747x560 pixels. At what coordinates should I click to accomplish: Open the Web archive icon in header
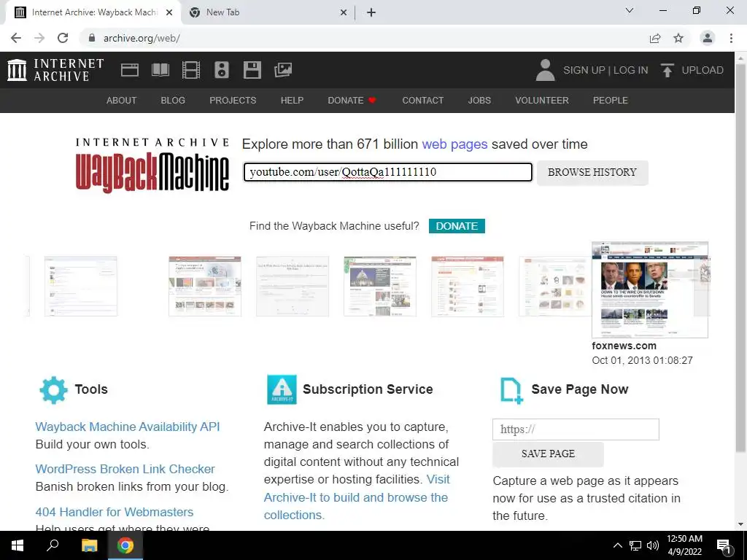pyautogui.click(x=130, y=70)
